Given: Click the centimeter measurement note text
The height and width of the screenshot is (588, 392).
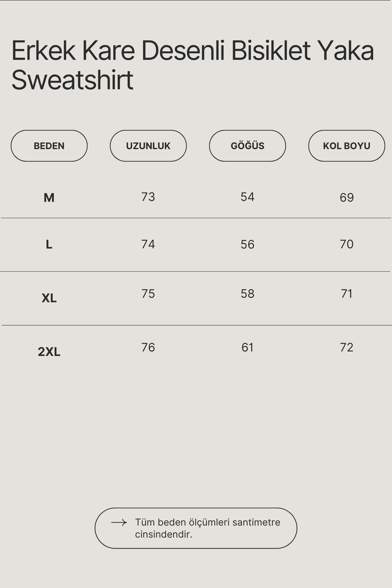Looking at the screenshot, I should point(208,528).
